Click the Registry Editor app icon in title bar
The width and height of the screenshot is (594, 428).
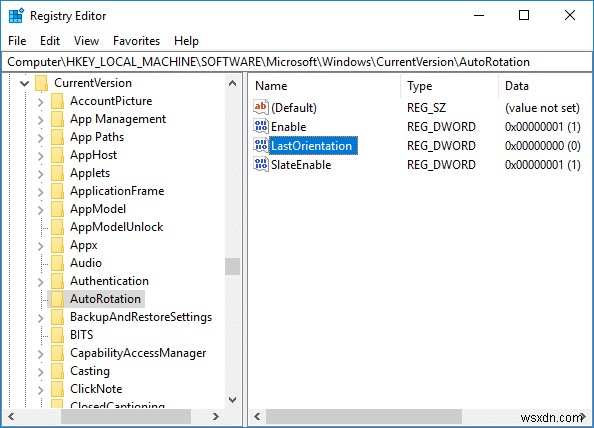[x=16, y=16]
